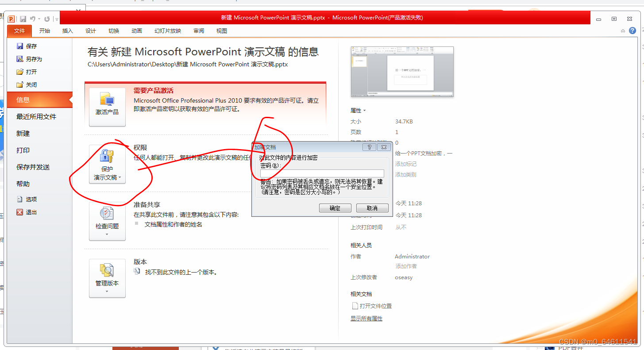Click the password input field in 加密文档 dialog
This screenshot has width=644, height=350.
click(322, 173)
